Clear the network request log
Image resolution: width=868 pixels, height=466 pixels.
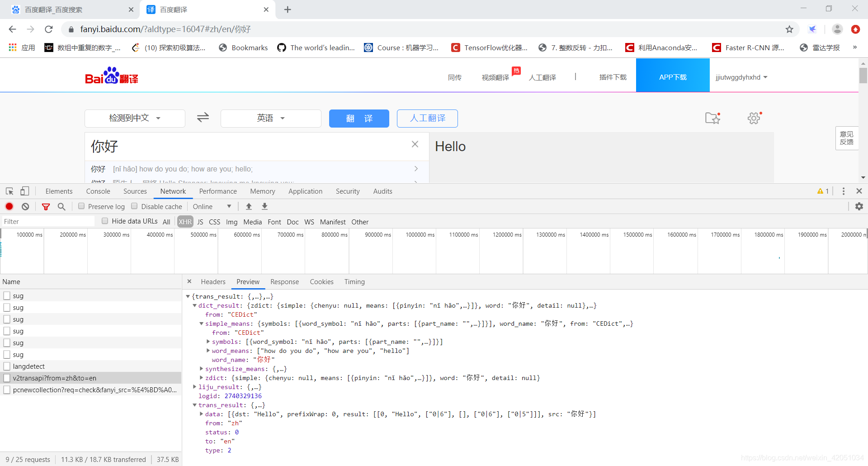click(x=25, y=206)
